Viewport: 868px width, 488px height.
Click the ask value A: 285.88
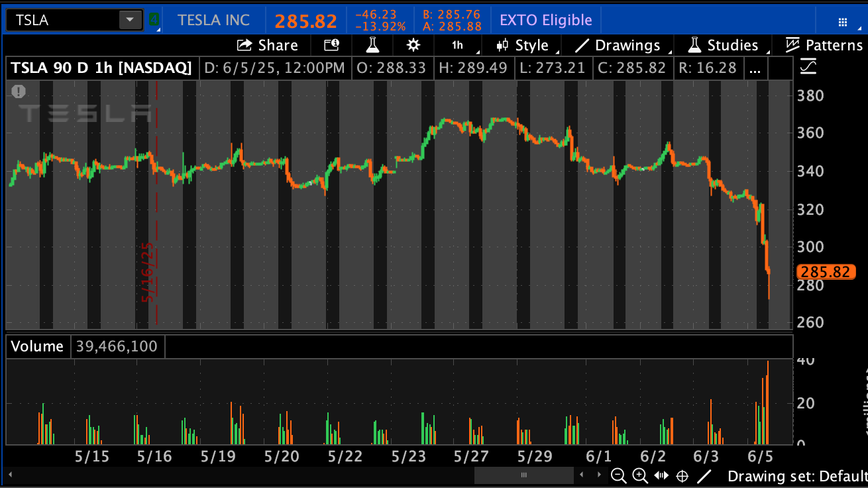452,27
